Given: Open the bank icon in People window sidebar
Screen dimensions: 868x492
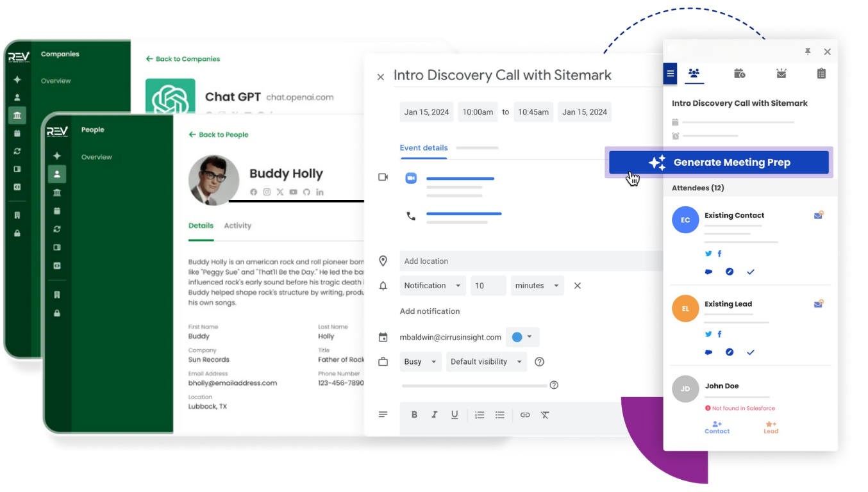Looking at the screenshot, I should tap(57, 192).
